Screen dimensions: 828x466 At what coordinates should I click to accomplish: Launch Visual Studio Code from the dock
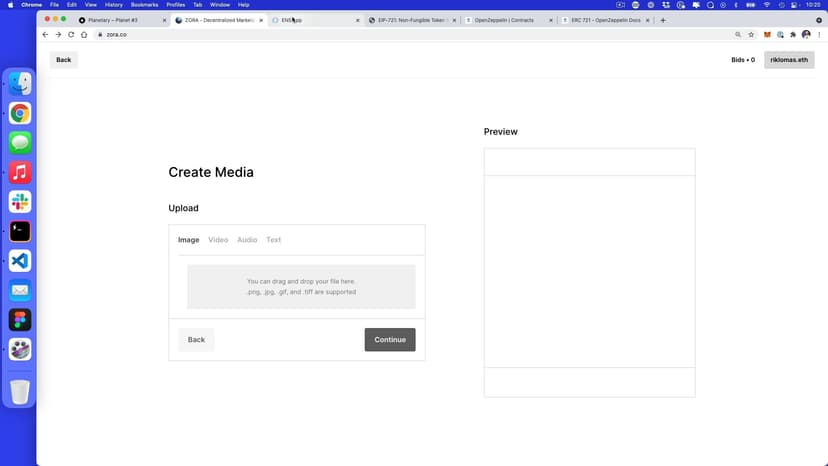click(20, 261)
